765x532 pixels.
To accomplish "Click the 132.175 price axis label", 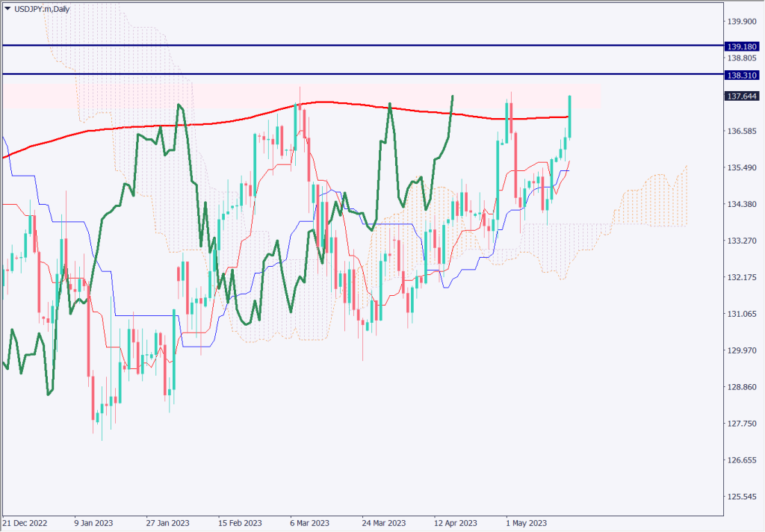I will point(742,277).
